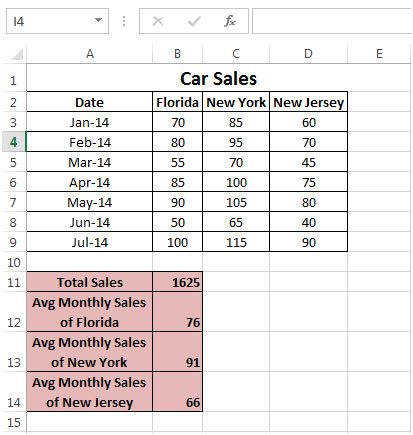Screen dimensions: 413x435
Task: Select column D header
Action: coord(308,54)
